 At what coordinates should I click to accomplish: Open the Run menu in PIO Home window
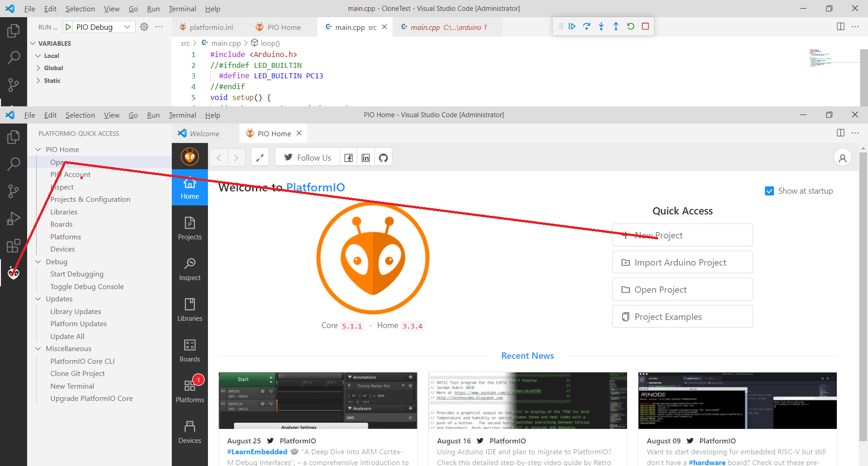coord(153,115)
